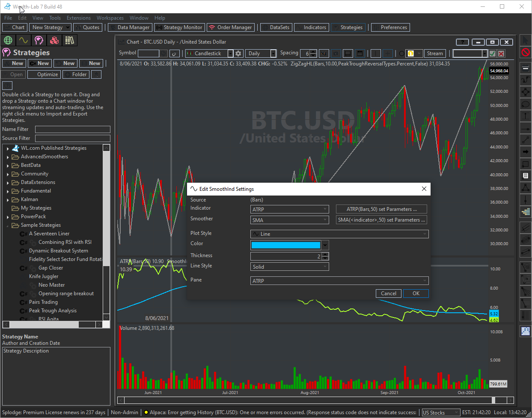The width and height of the screenshot is (532, 418).
Task: Select the rectangle drawing tool
Action: [x=526, y=164]
